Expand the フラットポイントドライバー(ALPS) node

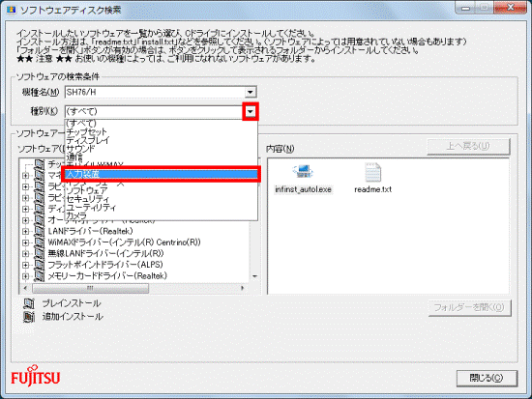click(x=25, y=265)
